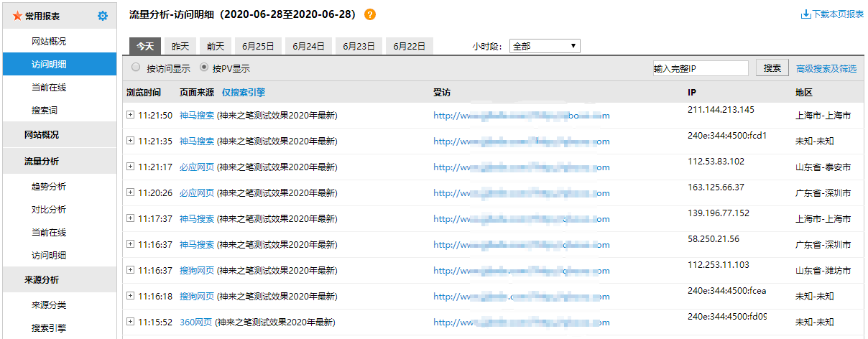
Task: Click the settings gear next to 常用报表
Action: (x=103, y=16)
